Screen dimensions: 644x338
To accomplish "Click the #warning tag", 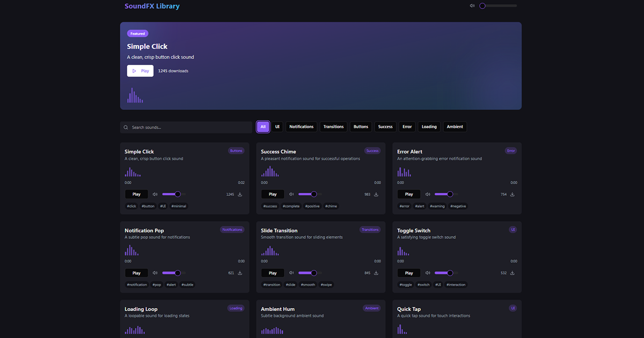I will point(437,206).
